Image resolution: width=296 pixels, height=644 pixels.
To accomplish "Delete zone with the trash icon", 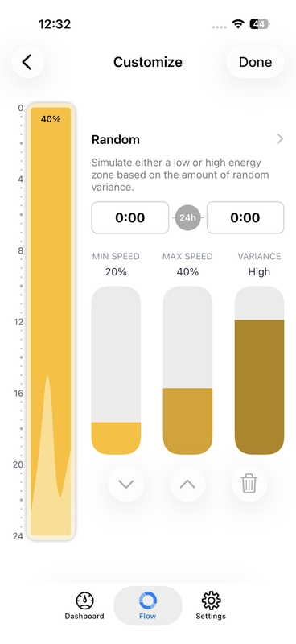I will click(249, 484).
